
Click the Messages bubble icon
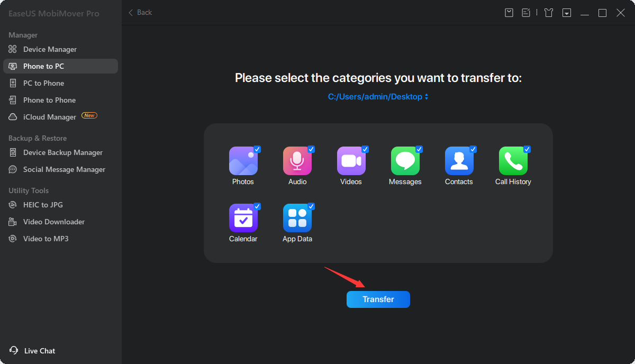[405, 161]
